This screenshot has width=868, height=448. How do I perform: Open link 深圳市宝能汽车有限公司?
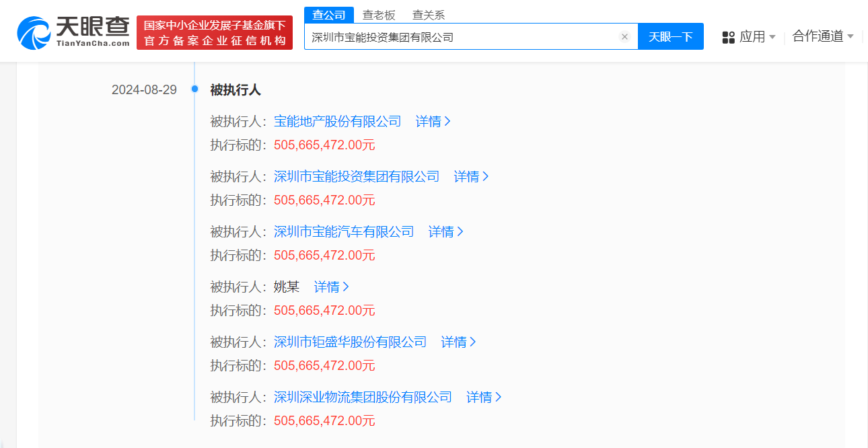(345, 231)
